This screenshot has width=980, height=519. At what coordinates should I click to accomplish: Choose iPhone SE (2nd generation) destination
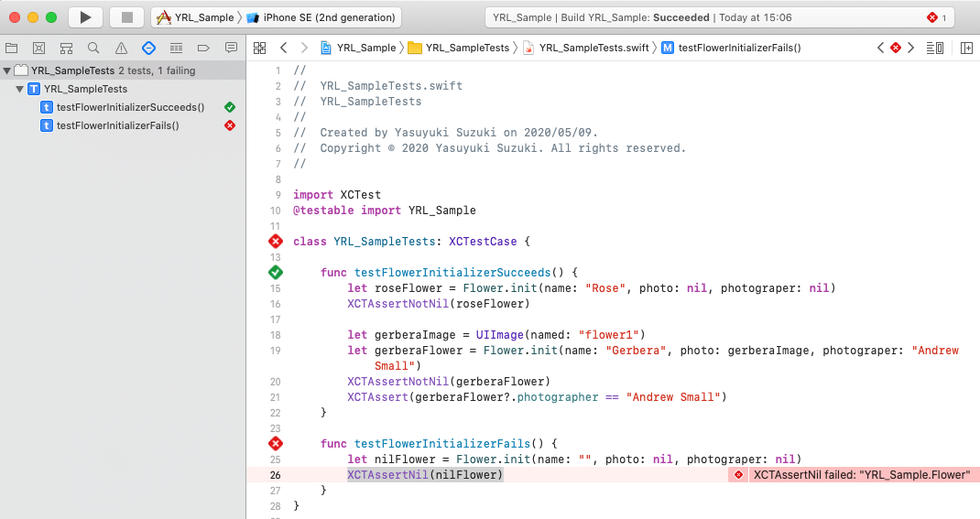coord(321,17)
